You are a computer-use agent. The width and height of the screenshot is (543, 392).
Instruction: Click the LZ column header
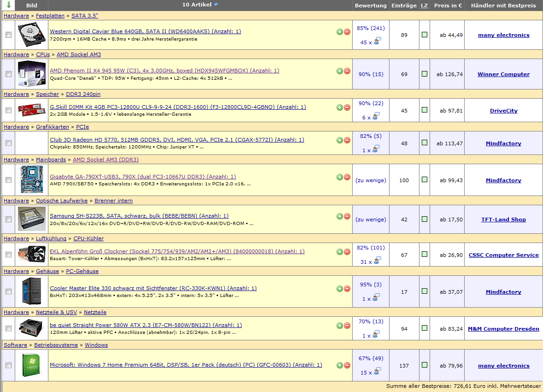[424, 6]
